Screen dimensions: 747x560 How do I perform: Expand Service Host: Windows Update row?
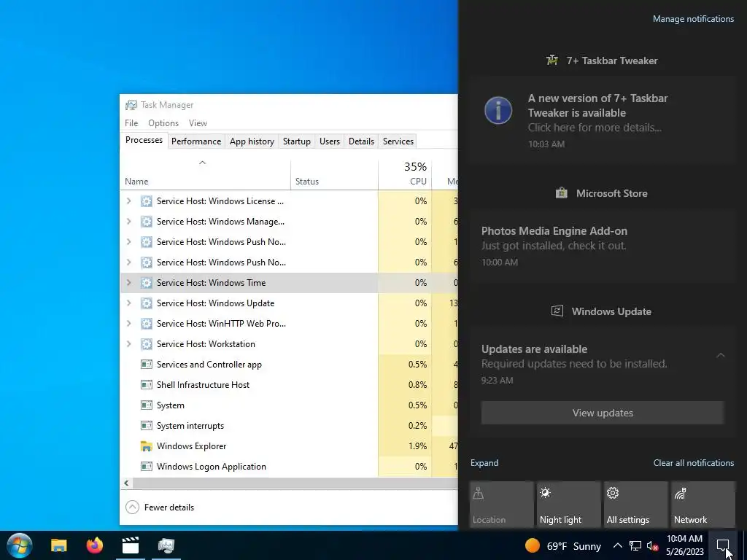128,303
